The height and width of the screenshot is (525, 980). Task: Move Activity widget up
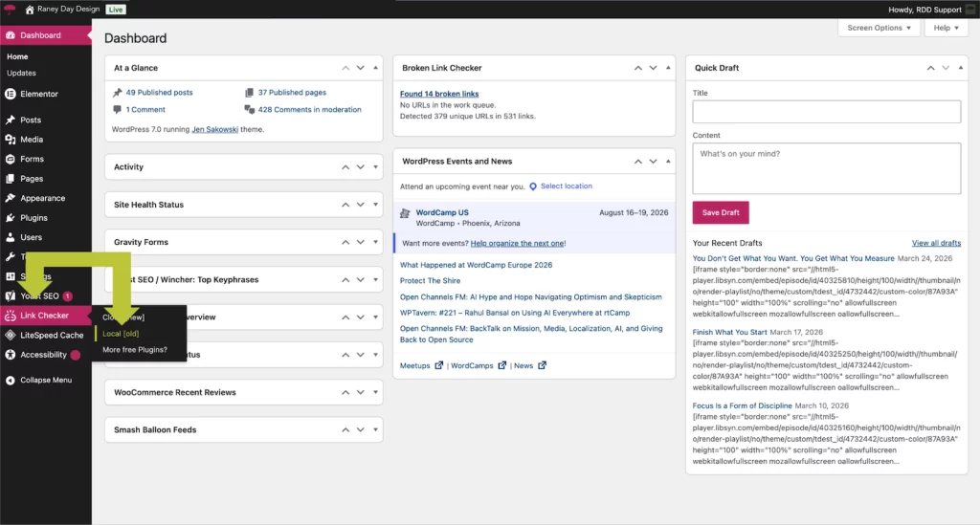[x=345, y=167]
